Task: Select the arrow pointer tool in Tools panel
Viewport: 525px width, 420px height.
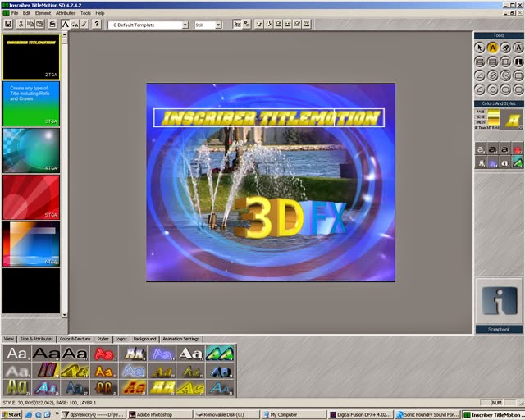Action: click(479, 48)
